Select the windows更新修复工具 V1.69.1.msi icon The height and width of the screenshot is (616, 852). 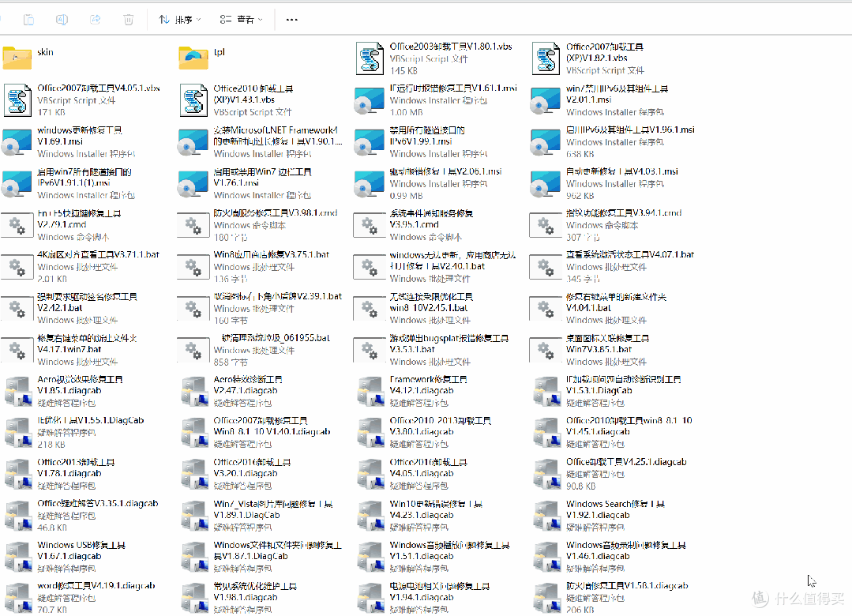click(17, 143)
